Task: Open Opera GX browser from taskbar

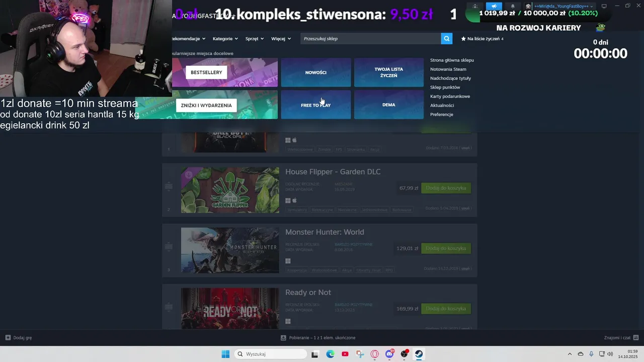Action: point(375,354)
